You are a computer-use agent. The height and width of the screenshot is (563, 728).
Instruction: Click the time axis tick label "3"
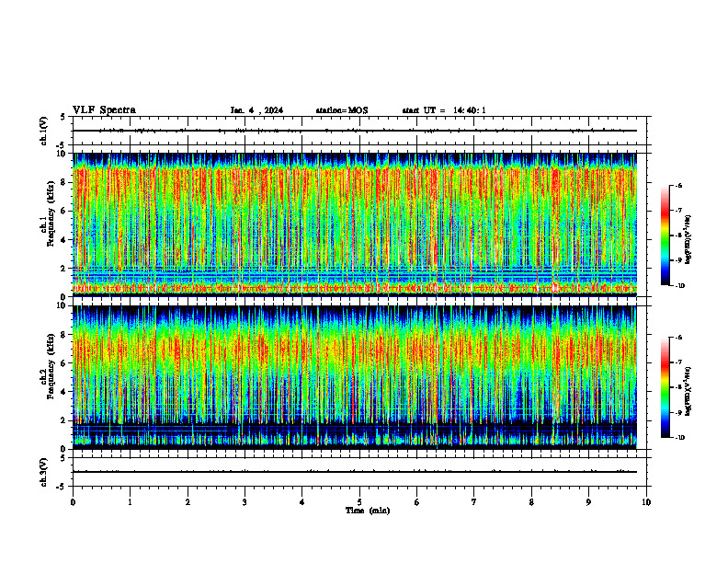(245, 502)
